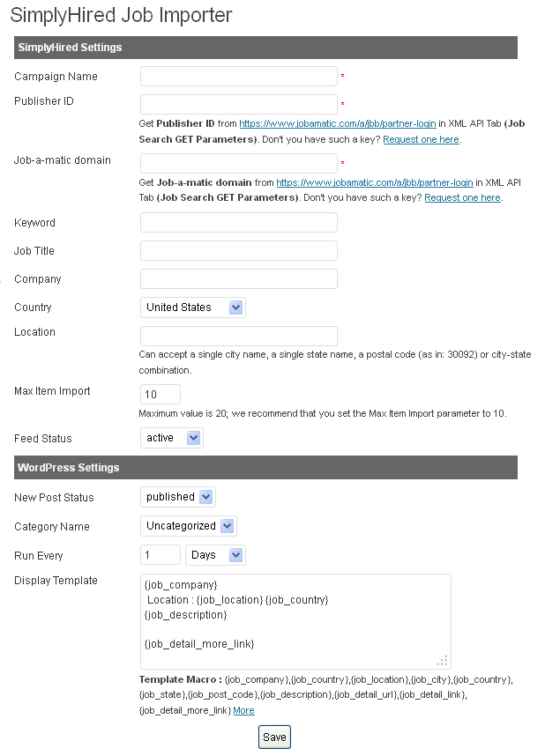This screenshot has height=756, width=545.
Task: Open the Template Macro More link
Action: (x=243, y=710)
